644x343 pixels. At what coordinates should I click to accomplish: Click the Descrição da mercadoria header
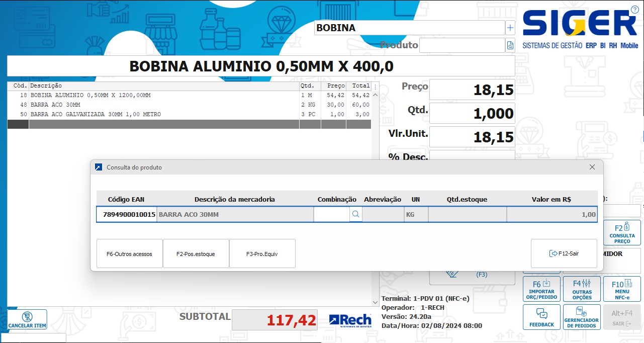pos(235,199)
